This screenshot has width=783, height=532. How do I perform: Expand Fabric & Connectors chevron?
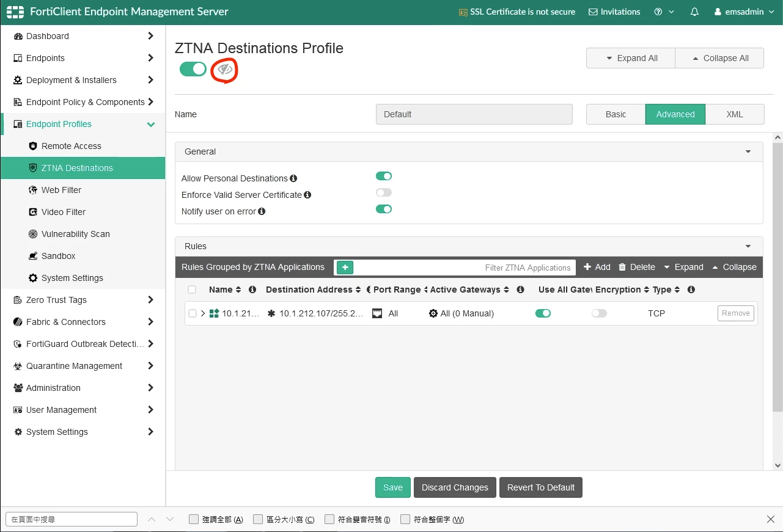[150, 322]
